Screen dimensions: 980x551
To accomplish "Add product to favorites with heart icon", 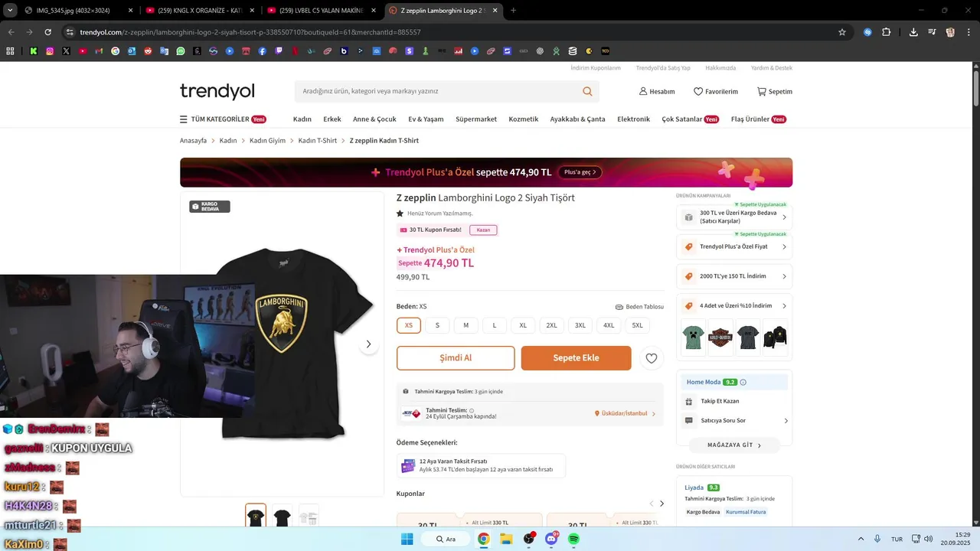I will [x=652, y=358].
